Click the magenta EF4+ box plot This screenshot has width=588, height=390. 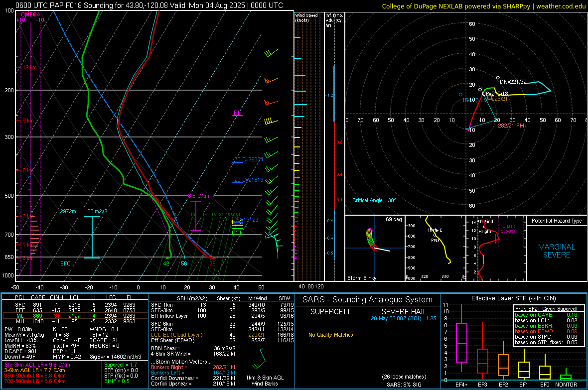click(x=461, y=338)
